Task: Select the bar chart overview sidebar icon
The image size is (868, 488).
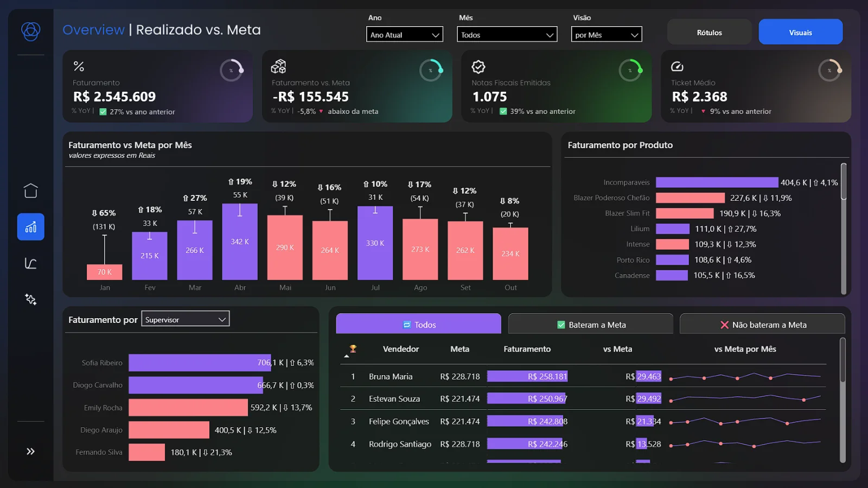Action: [30, 227]
